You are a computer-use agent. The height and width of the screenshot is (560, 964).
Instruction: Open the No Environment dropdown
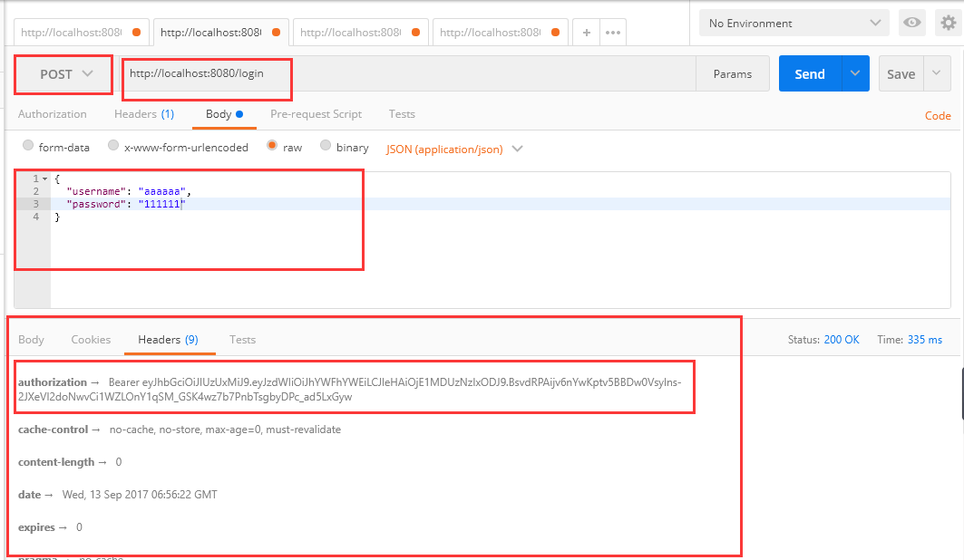point(794,24)
